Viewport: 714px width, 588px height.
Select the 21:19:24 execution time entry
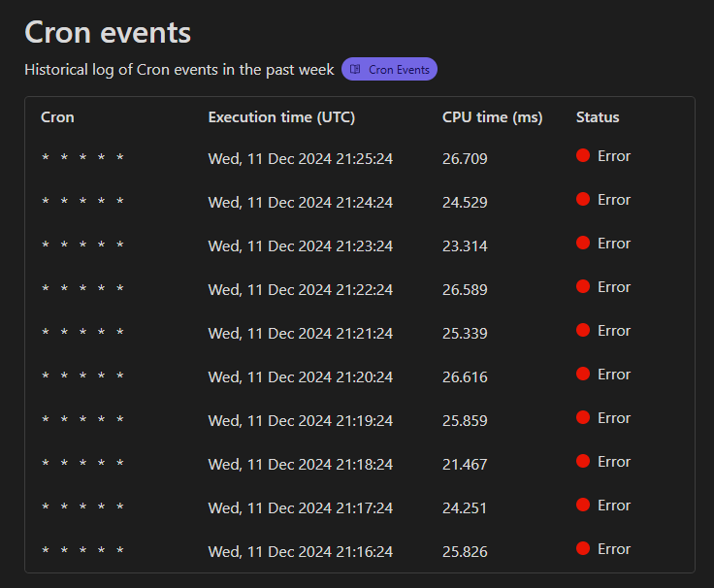click(x=300, y=420)
